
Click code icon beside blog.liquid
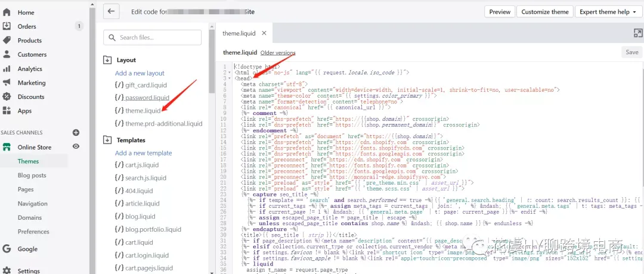click(119, 217)
